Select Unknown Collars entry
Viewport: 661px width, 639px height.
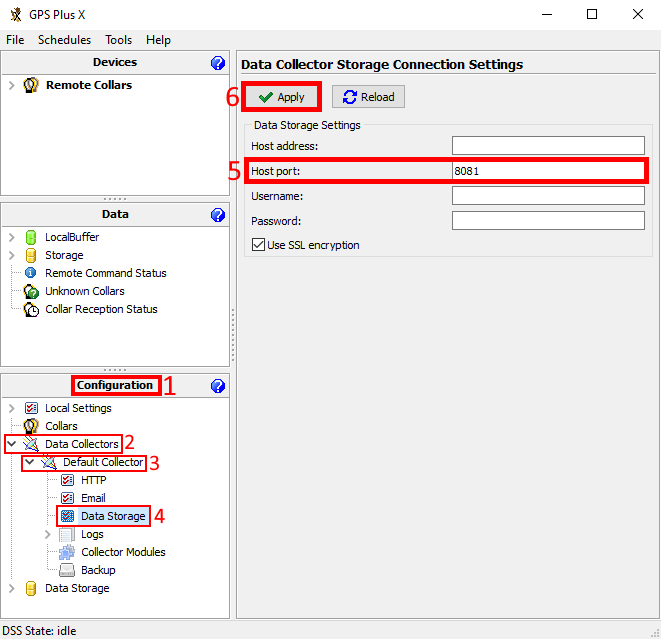[x=85, y=291]
